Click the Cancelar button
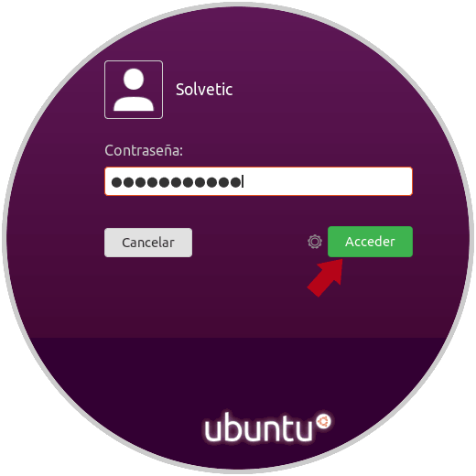Viewport: 476px width, 476px height. 148,243
